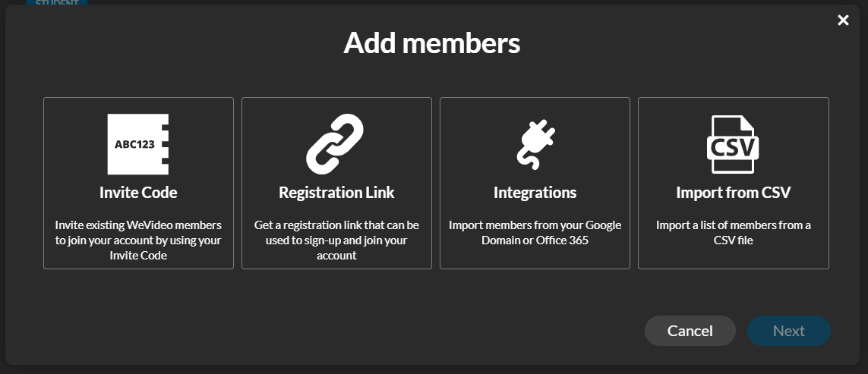This screenshot has height=374, width=868.
Task: Choose 'Import a list of members' text
Action: point(734,233)
